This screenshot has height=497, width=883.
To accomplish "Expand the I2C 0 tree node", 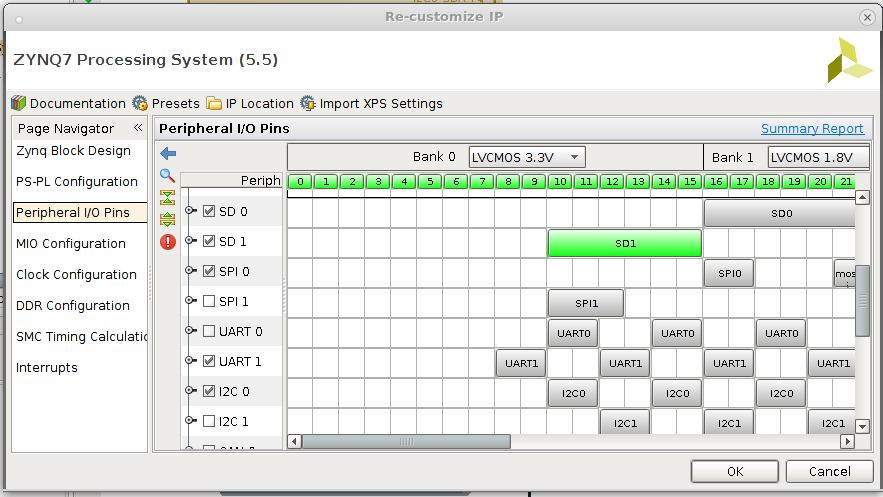I will pos(191,391).
